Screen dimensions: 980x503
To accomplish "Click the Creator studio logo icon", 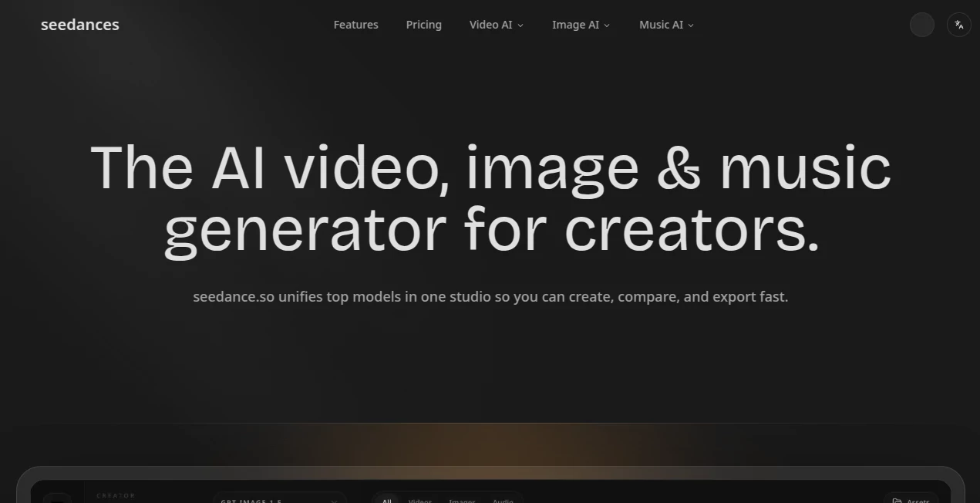I will click(58, 500).
